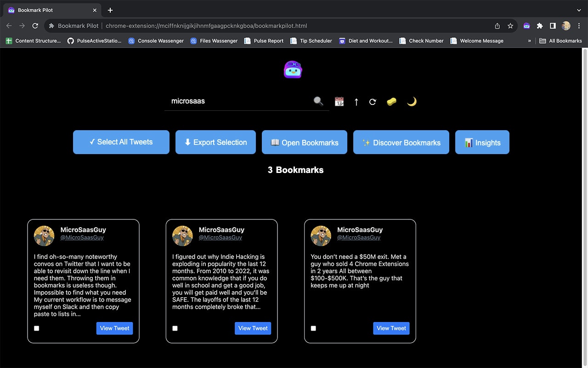Open Chrome three-dot menu
This screenshot has height=368, width=588.
579,26
